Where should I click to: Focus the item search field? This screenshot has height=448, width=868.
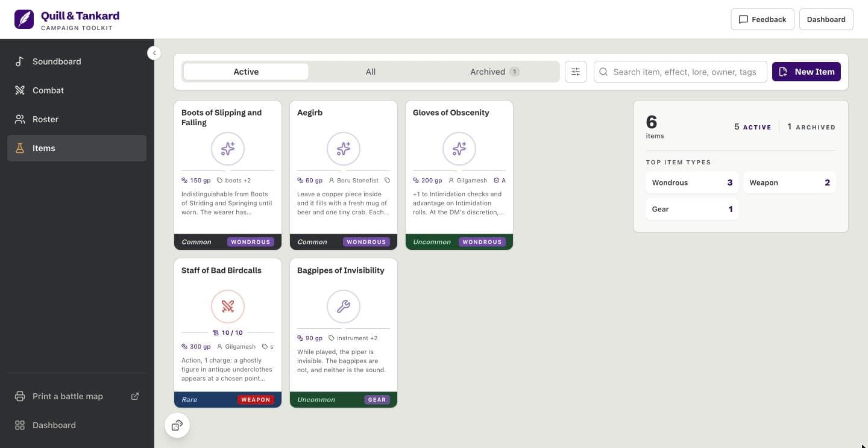tap(681, 72)
